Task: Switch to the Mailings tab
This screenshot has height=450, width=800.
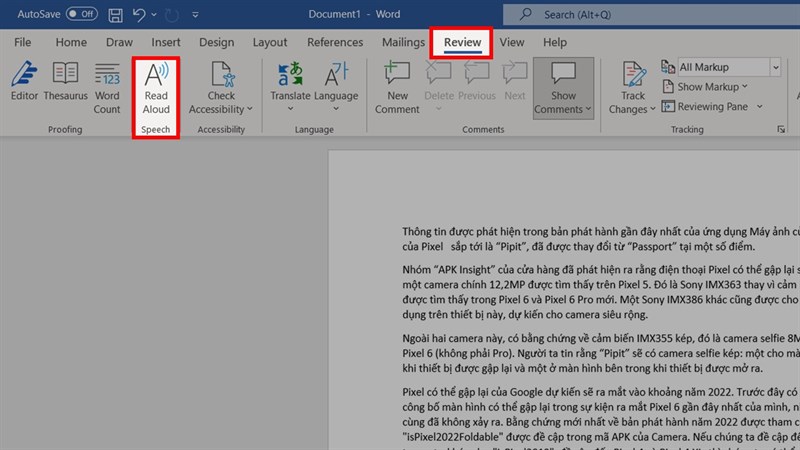Action: [x=403, y=42]
